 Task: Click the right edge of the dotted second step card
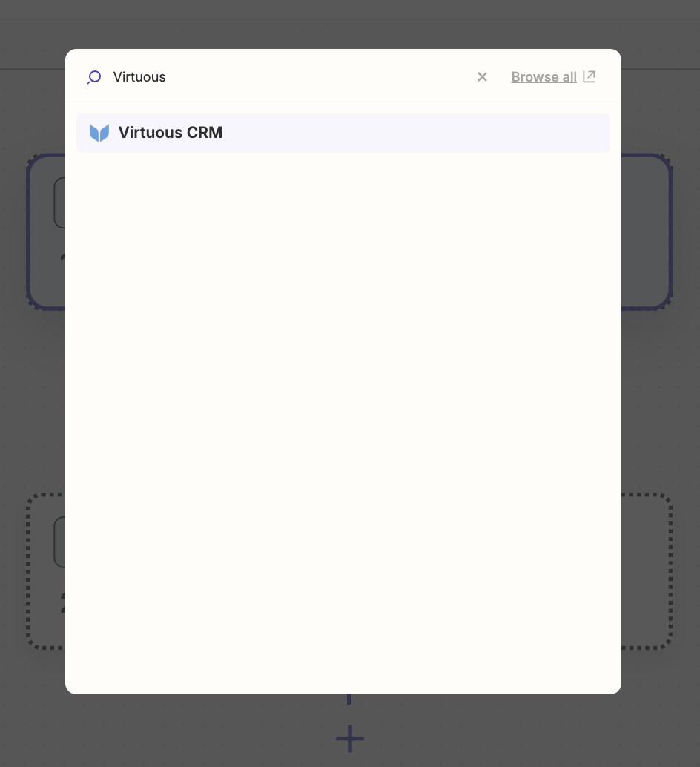tap(647, 571)
